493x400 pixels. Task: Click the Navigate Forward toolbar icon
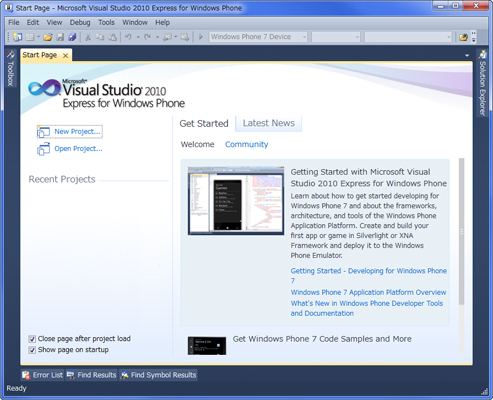[185, 37]
